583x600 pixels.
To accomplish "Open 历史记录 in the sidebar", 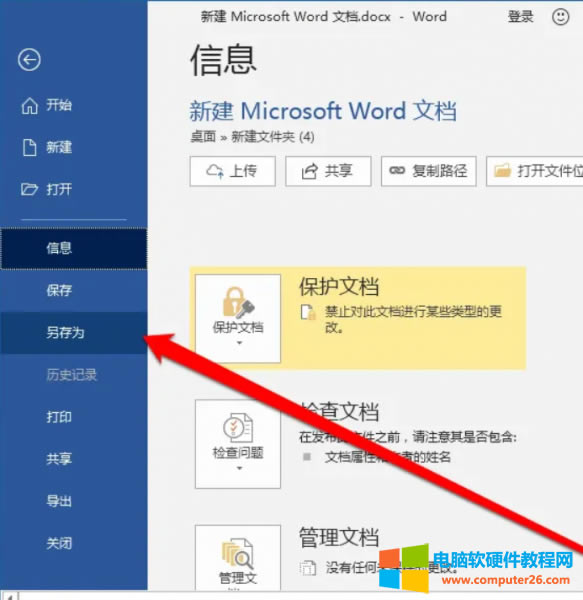I will [73, 375].
